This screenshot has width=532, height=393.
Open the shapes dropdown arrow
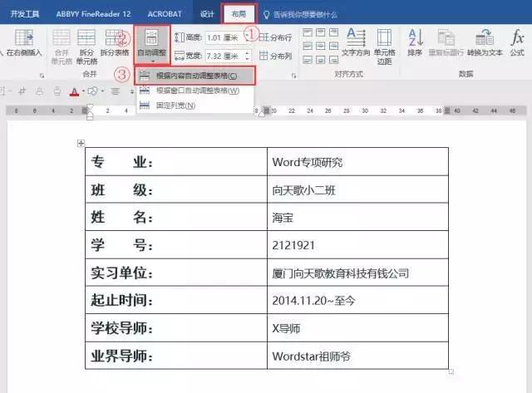[102, 91]
